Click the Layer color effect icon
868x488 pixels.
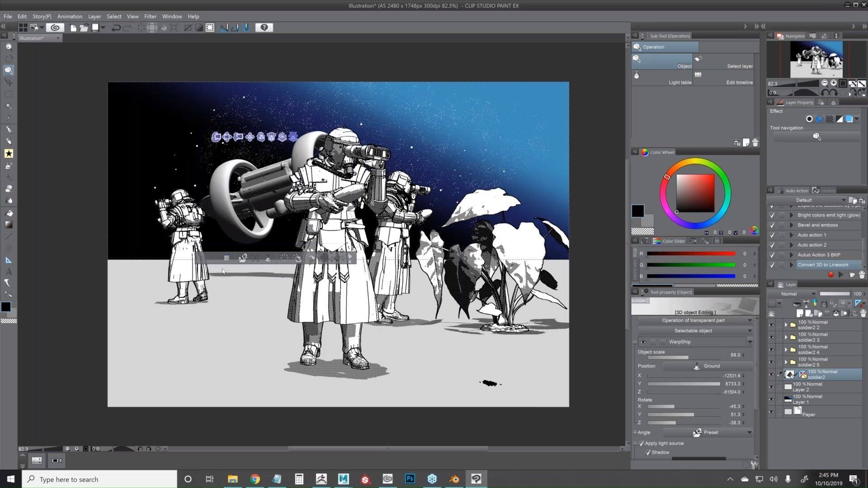pyautogui.click(x=849, y=119)
